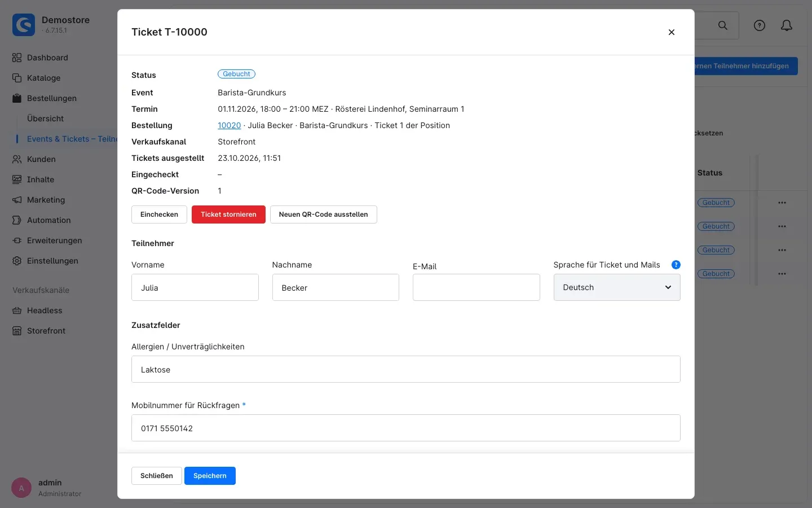Click the admin user avatar
The image size is (812, 508).
tap(21, 488)
